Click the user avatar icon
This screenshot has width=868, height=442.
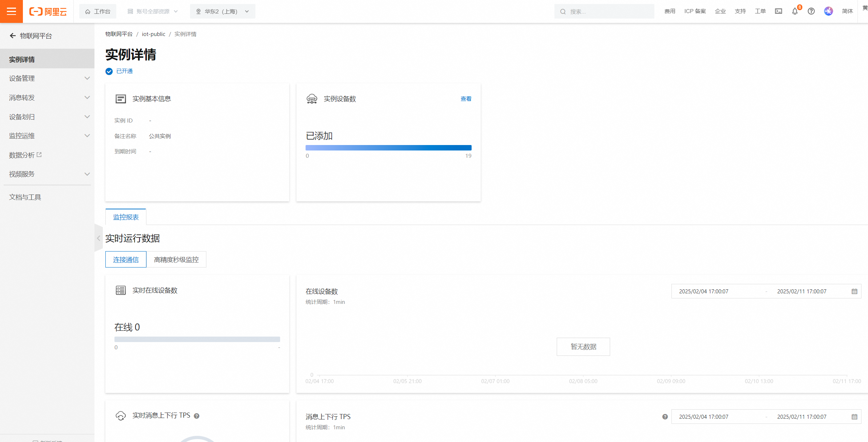pyautogui.click(x=828, y=11)
